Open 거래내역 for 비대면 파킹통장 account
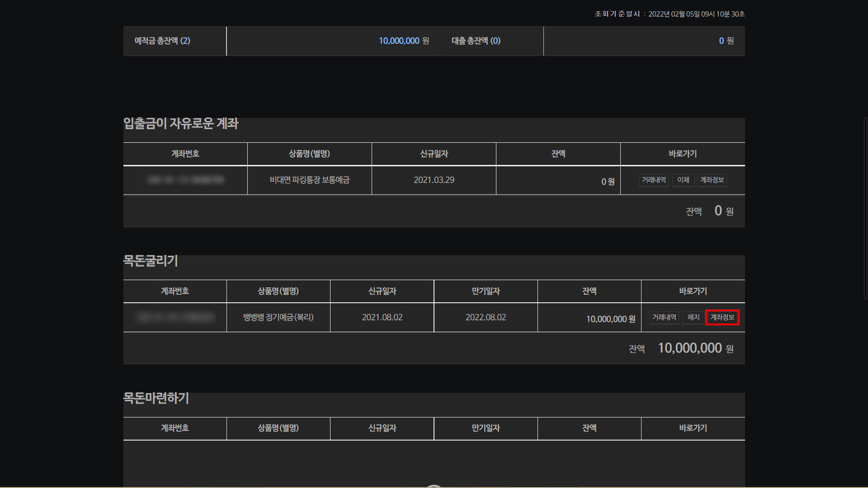The image size is (868, 488). click(x=654, y=180)
